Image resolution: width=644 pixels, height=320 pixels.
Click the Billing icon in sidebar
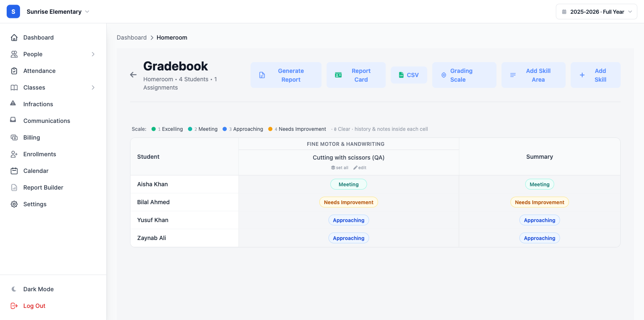[14, 137]
